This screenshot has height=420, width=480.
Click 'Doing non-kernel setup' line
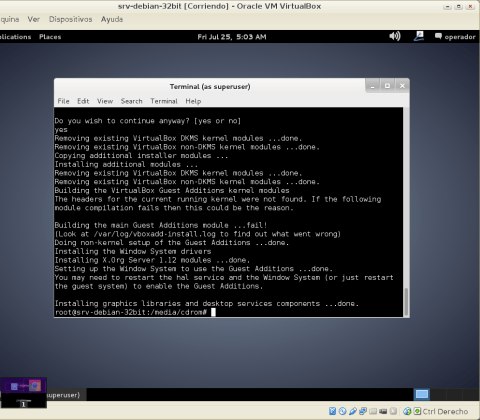click(172, 242)
